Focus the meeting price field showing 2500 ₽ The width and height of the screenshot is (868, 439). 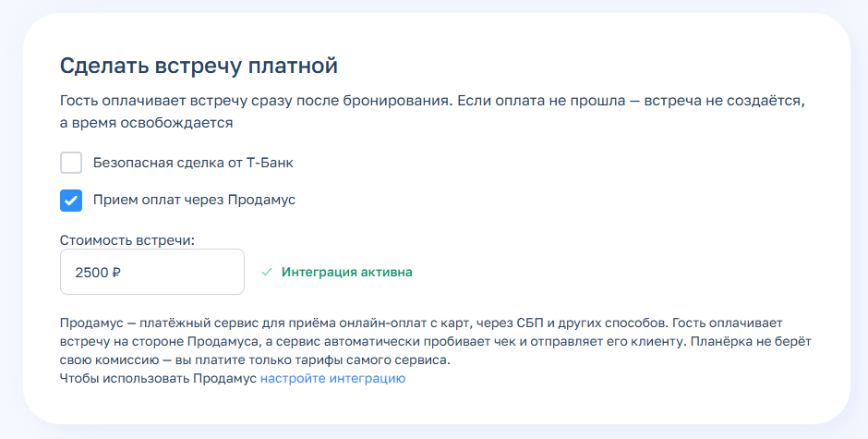(x=151, y=272)
